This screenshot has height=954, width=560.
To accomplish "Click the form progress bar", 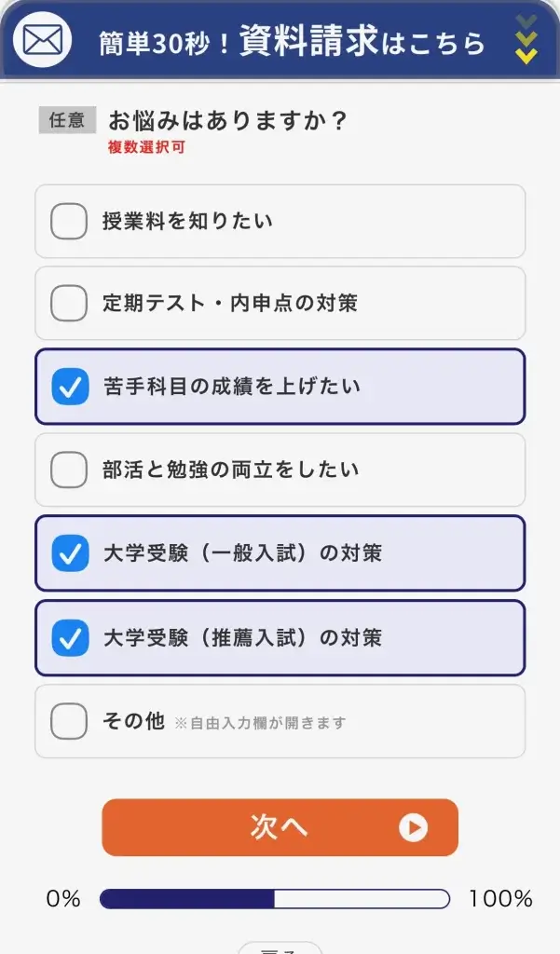I will point(275,899).
